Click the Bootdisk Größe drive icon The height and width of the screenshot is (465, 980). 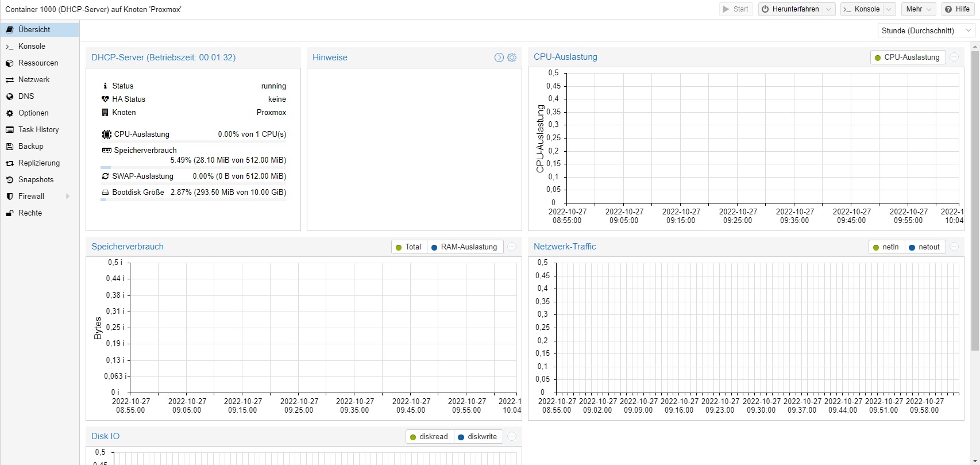coord(105,193)
